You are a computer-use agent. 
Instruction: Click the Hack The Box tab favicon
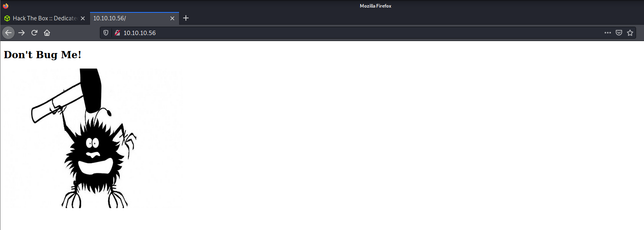(7, 18)
